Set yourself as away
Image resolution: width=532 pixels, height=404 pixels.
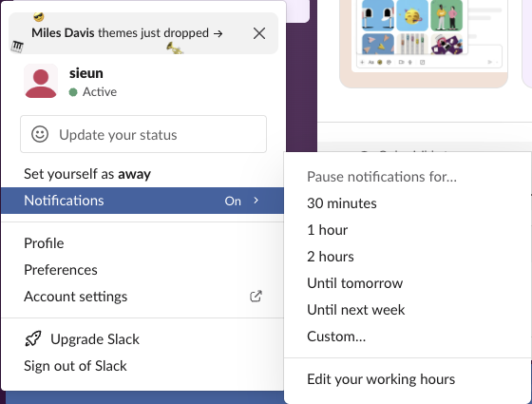[142, 174]
